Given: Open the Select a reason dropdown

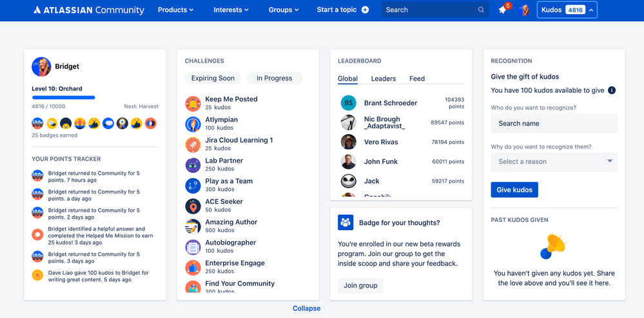Looking at the screenshot, I should (554, 161).
